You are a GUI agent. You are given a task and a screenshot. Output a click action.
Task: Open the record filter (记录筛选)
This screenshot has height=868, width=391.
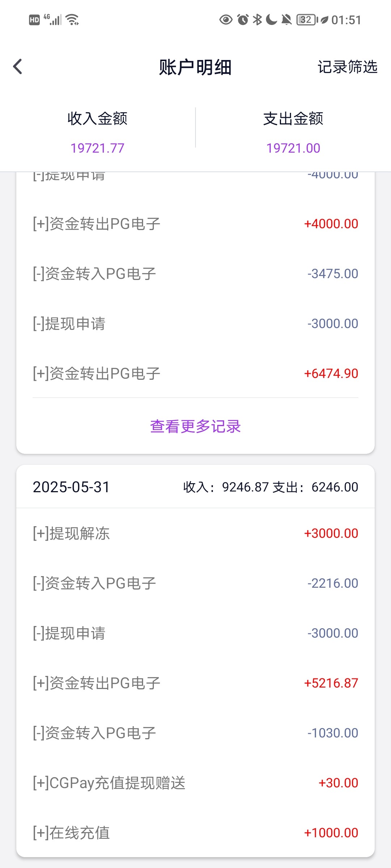pyautogui.click(x=347, y=67)
